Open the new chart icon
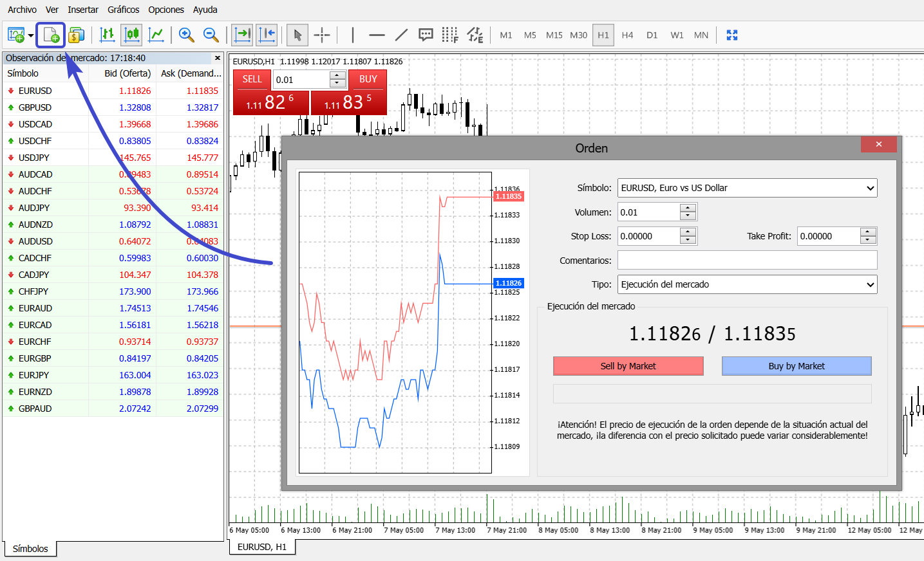The width and height of the screenshot is (924, 561). coord(15,35)
